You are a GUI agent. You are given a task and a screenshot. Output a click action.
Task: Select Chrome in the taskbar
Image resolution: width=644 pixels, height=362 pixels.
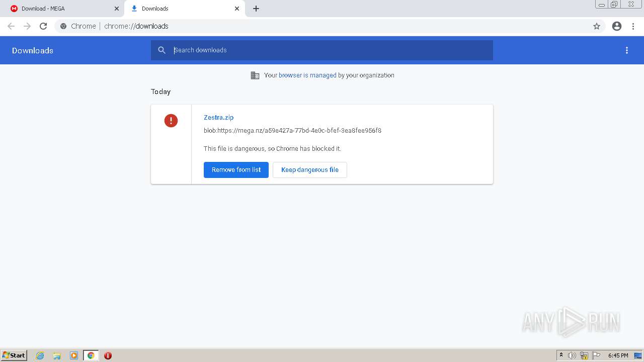[x=91, y=355]
